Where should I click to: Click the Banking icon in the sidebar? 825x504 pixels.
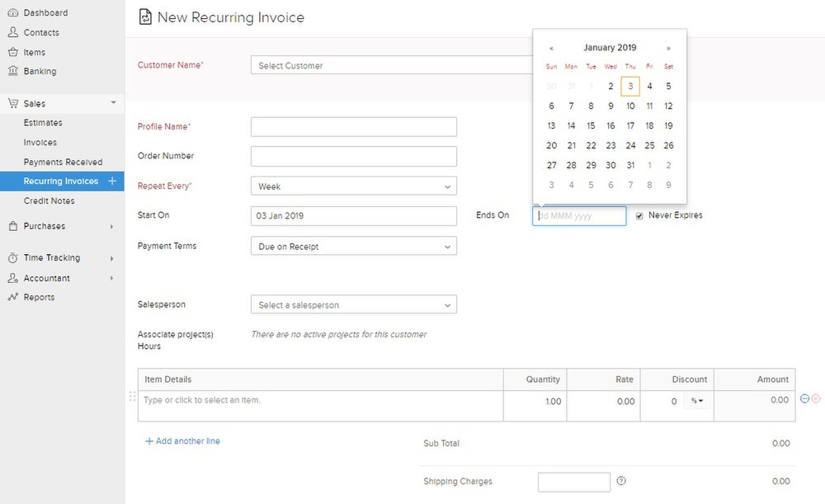coord(12,72)
